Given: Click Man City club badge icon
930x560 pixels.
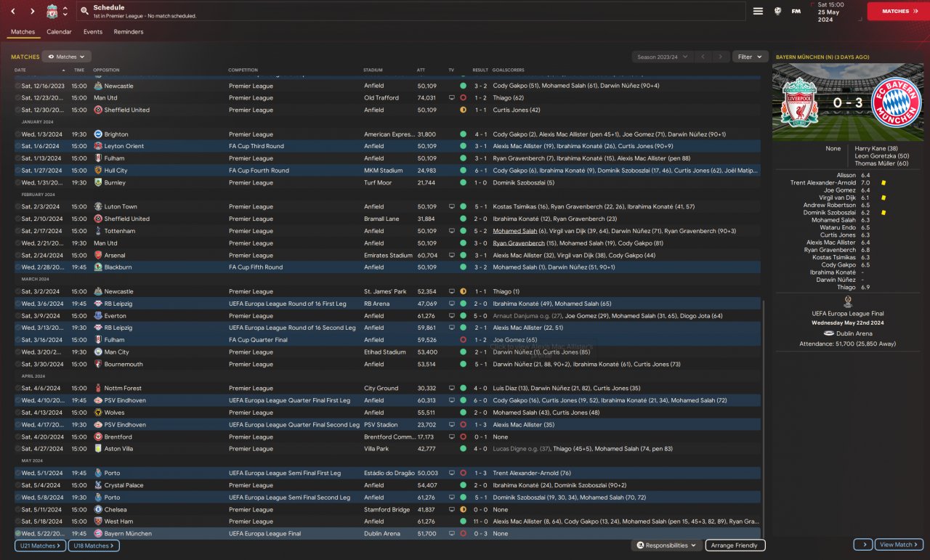Looking at the screenshot, I should coord(98,352).
